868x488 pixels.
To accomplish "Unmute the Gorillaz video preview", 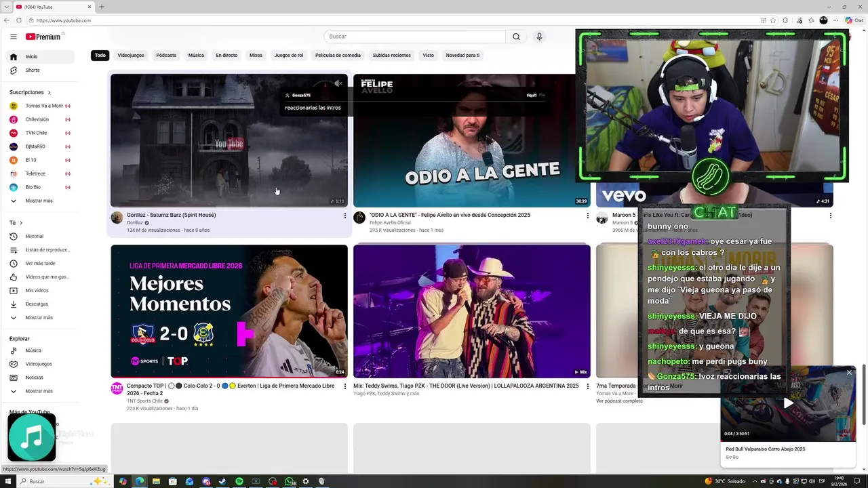I will point(338,83).
